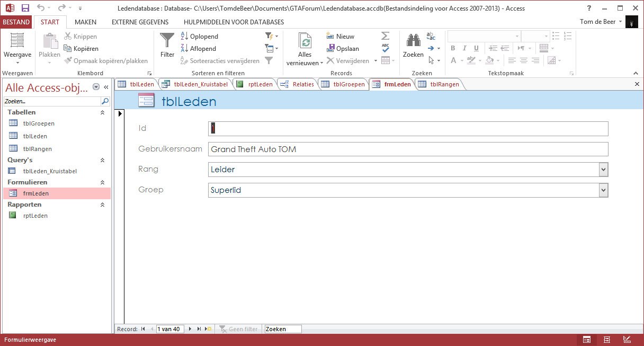This screenshot has height=346, width=644.
Task: Toggle italic formatting on the ribbon
Action: coord(463,48)
